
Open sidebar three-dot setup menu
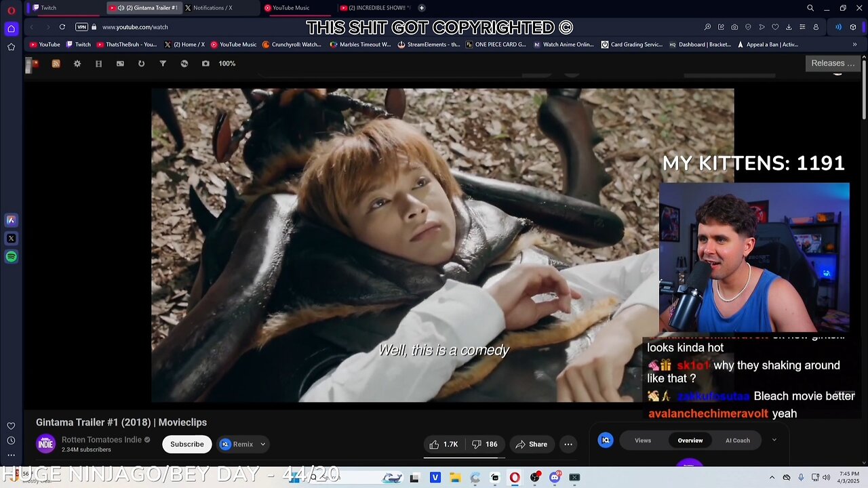click(x=11, y=455)
